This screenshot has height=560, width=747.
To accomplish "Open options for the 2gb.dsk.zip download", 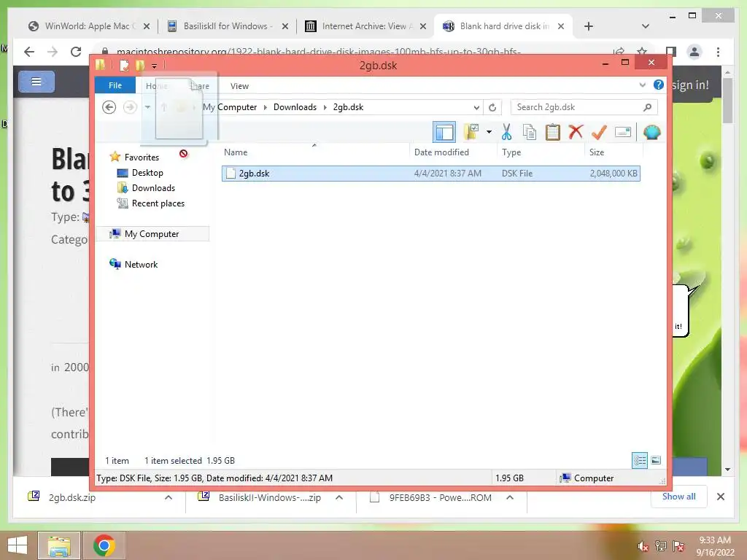I will pos(169,497).
